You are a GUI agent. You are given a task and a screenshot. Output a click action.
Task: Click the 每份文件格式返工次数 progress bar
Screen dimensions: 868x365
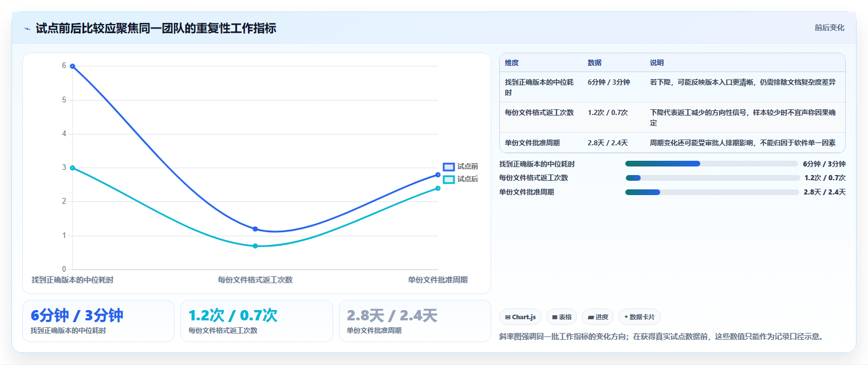pos(713,178)
